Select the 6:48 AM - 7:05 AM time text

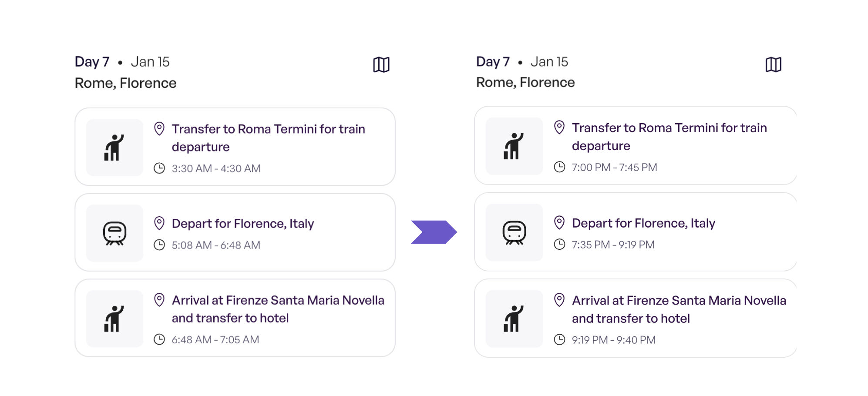215,339
